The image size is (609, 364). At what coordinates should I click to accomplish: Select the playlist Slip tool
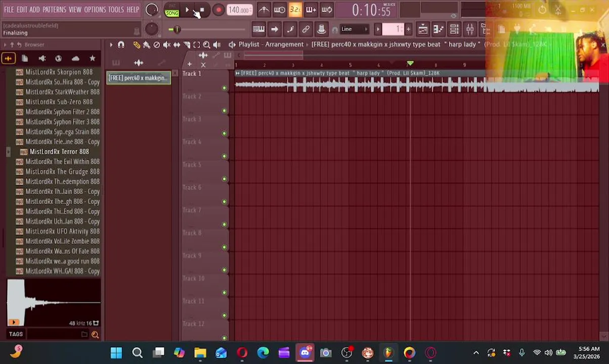coord(177,45)
